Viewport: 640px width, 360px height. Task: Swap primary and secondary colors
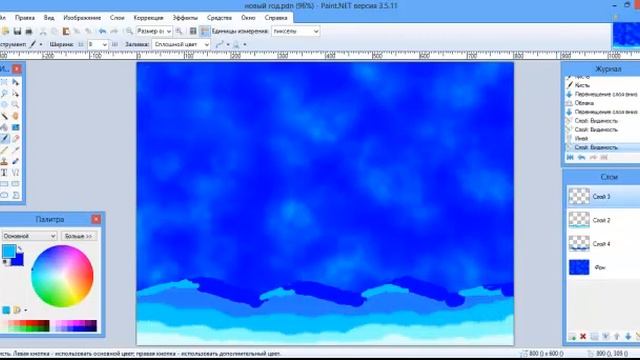click(x=20, y=248)
